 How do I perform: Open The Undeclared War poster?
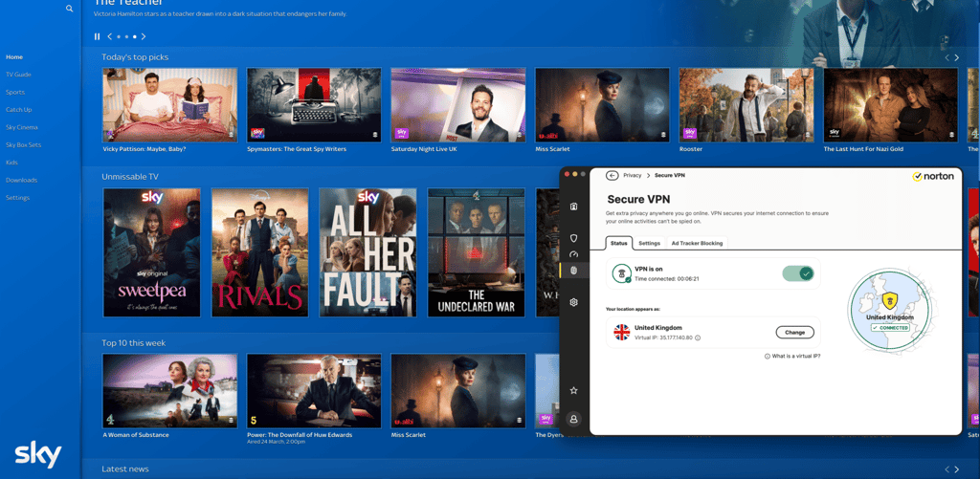point(477,252)
